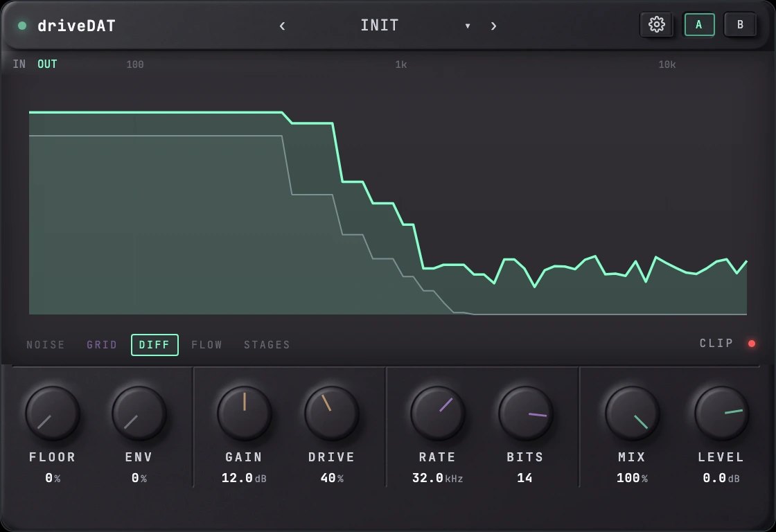Show the IN spectrum

tap(19, 64)
